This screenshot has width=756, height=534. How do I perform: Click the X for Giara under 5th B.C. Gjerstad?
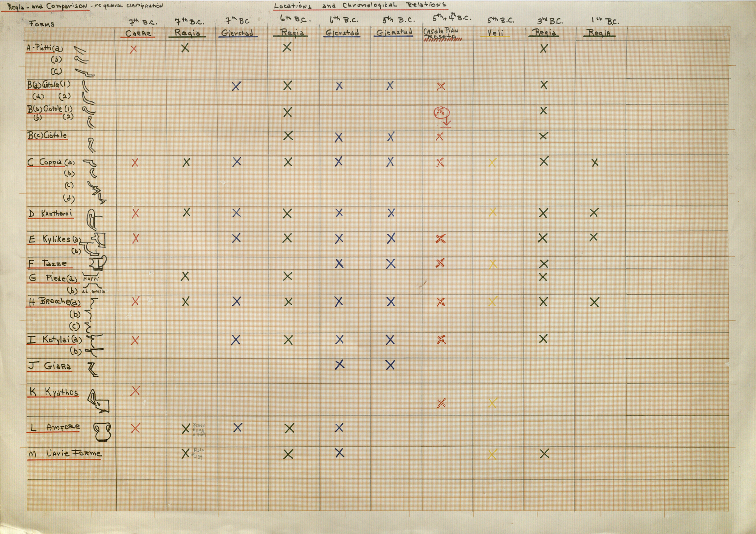coord(390,365)
